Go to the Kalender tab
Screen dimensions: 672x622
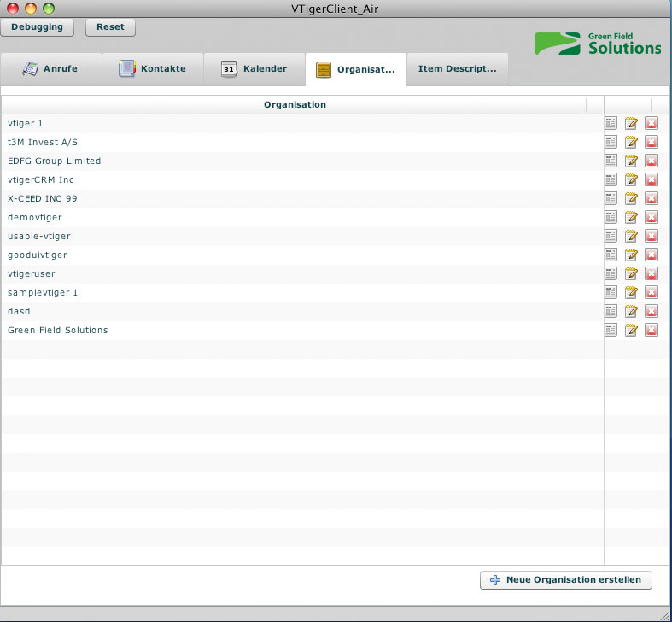[254, 69]
